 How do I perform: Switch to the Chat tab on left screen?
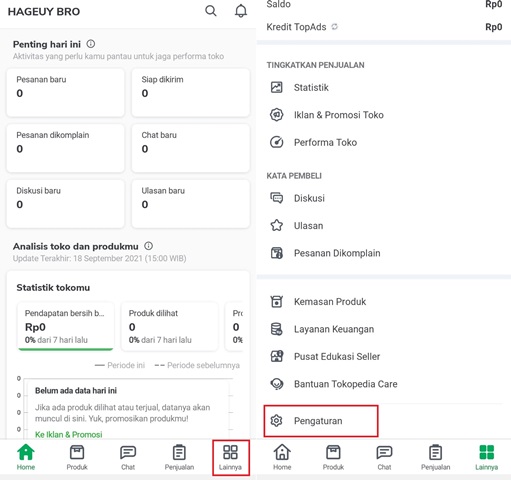click(x=128, y=457)
